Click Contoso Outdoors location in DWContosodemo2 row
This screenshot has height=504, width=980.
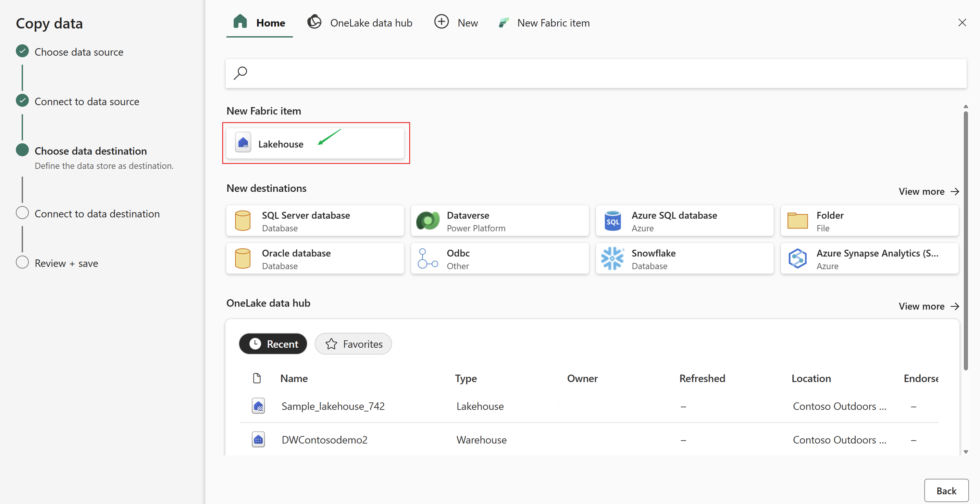(840, 440)
